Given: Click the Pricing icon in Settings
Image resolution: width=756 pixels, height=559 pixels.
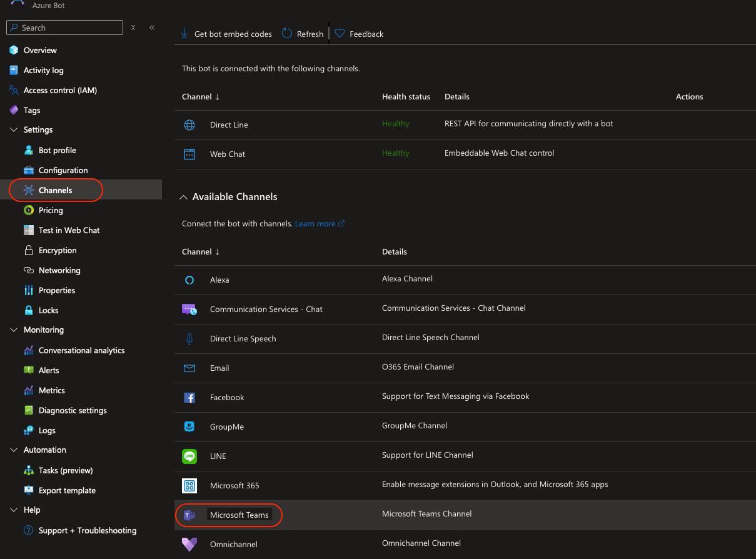Looking at the screenshot, I should click(x=29, y=210).
